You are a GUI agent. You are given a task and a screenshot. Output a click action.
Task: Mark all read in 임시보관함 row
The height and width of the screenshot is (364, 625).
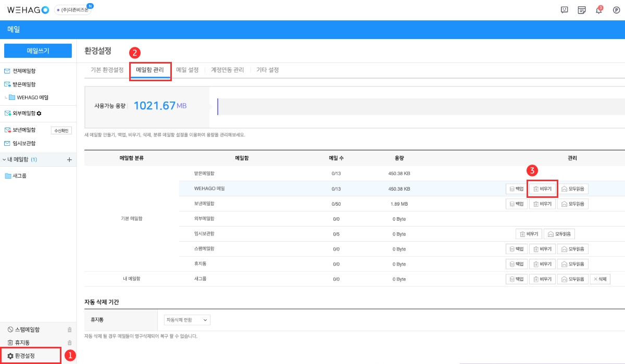(559, 234)
